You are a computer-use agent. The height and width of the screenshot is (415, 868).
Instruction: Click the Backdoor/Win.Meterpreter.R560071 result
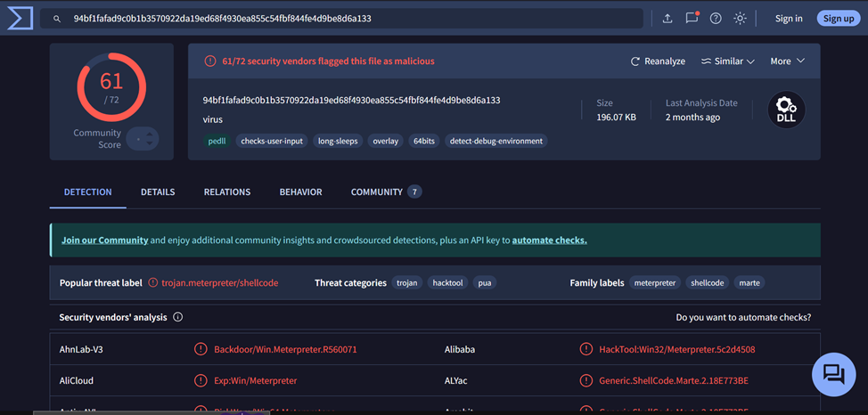click(285, 349)
